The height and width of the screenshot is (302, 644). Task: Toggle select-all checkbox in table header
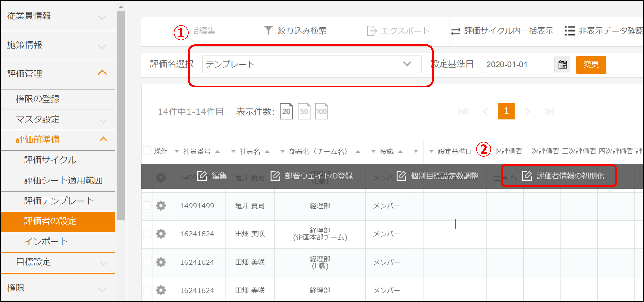pos(147,151)
